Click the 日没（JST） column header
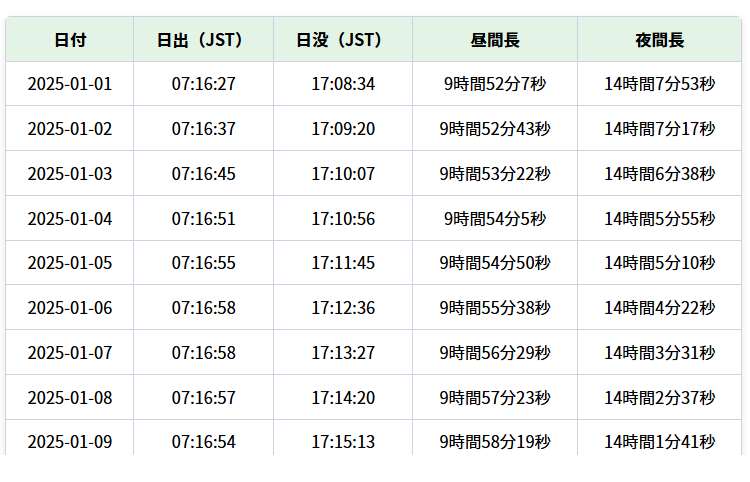This screenshot has width=750, height=482. [x=343, y=40]
